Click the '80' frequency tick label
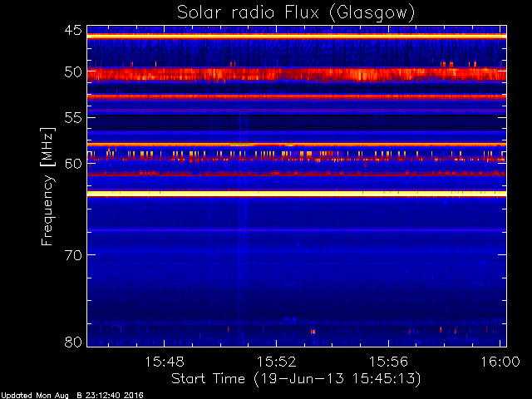This screenshot has height=399, width=532. 73,342
